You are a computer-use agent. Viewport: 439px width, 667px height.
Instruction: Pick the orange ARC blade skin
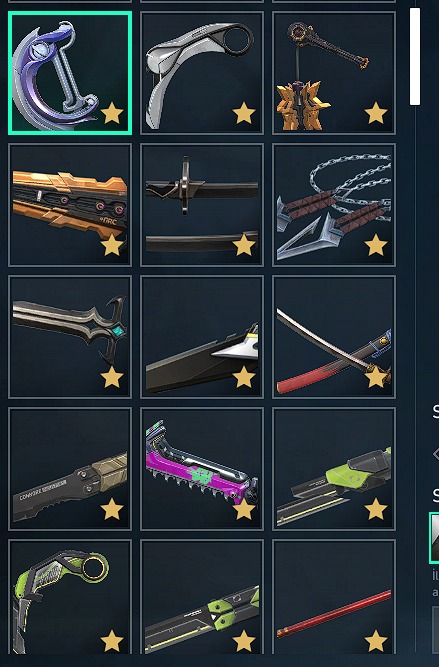pyautogui.click(x=70, y=205)
